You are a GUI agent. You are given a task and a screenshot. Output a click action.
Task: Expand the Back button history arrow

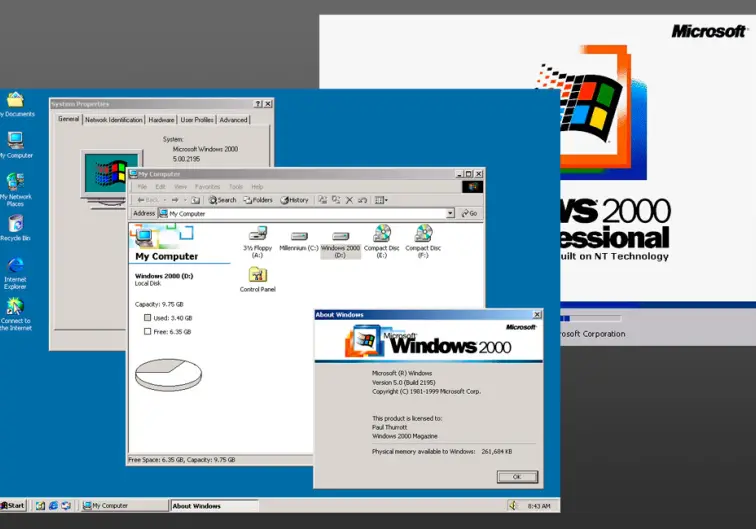pos(162,200)
